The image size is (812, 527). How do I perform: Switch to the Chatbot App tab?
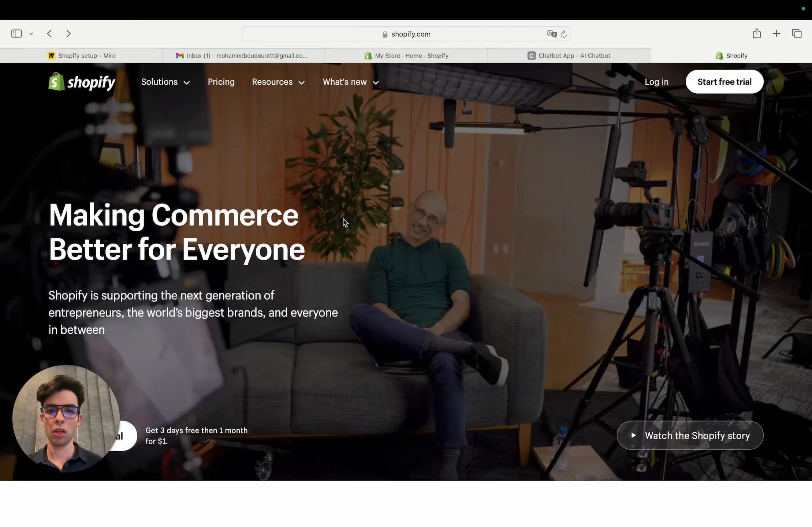coord(569,55)
